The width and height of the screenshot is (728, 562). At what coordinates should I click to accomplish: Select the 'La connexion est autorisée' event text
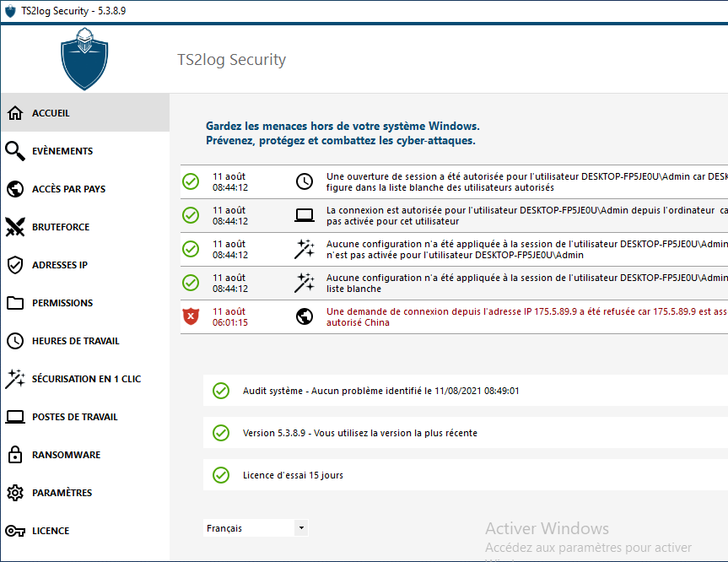pos(527,215)
